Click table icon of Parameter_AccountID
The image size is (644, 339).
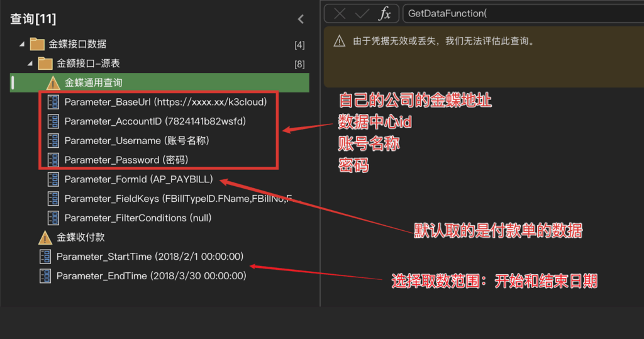[x=53, y=121]
